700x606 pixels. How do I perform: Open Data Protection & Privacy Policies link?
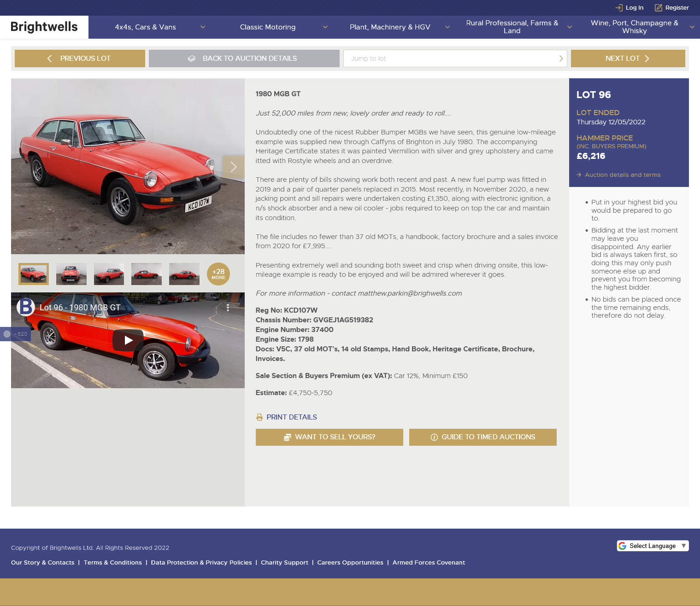[201, 563]
